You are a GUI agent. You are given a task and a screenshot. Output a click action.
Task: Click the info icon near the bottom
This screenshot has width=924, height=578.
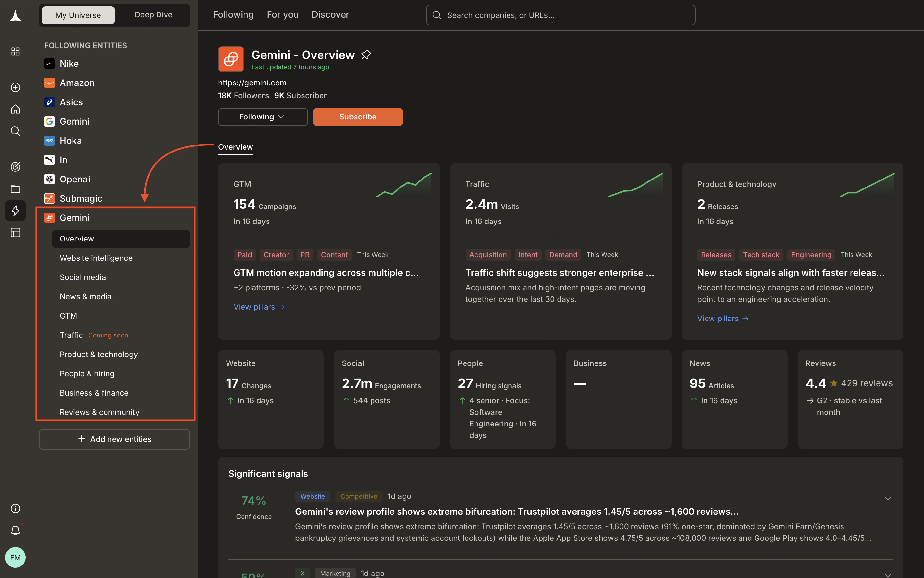tap(15, 508)
